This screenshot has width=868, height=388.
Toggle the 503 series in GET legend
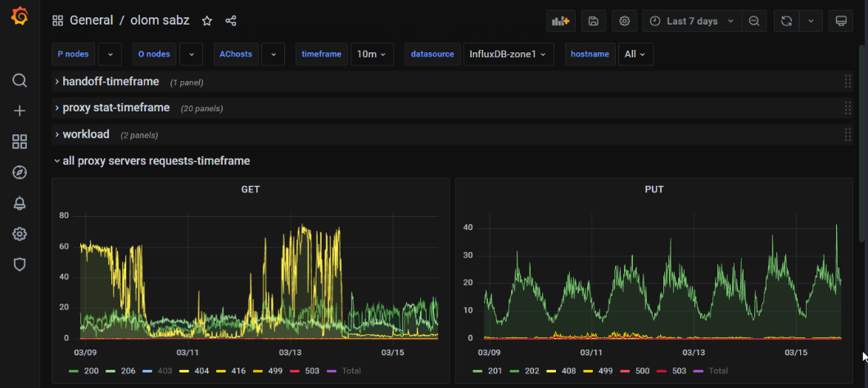(310, 371)
